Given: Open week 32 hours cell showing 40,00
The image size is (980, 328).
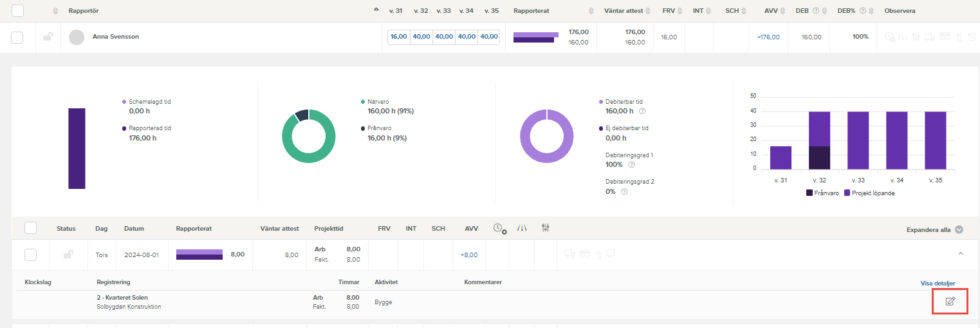Looking at the screenshot, I should (x=421, y=37).
